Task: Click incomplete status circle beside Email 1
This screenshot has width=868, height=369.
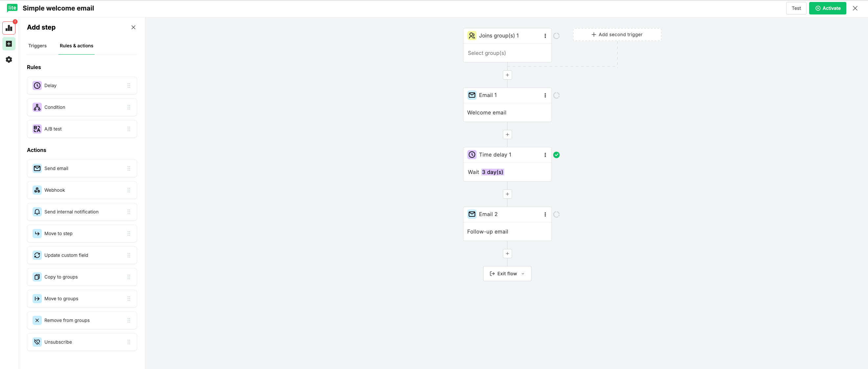Action: pos(556,95)
